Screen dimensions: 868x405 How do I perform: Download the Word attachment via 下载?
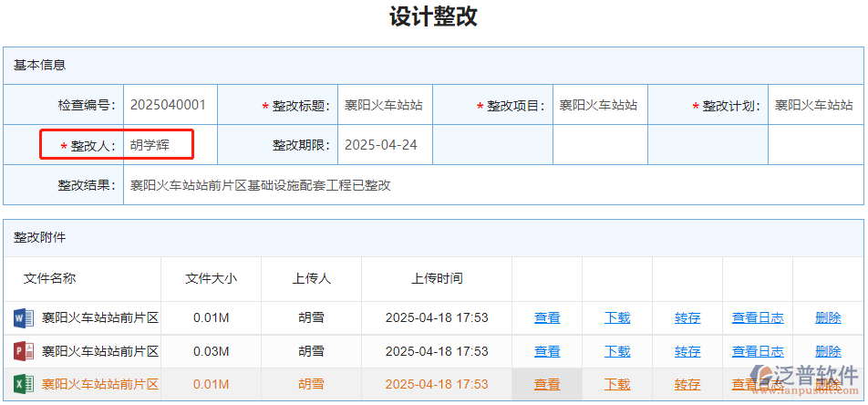[617, 318]
